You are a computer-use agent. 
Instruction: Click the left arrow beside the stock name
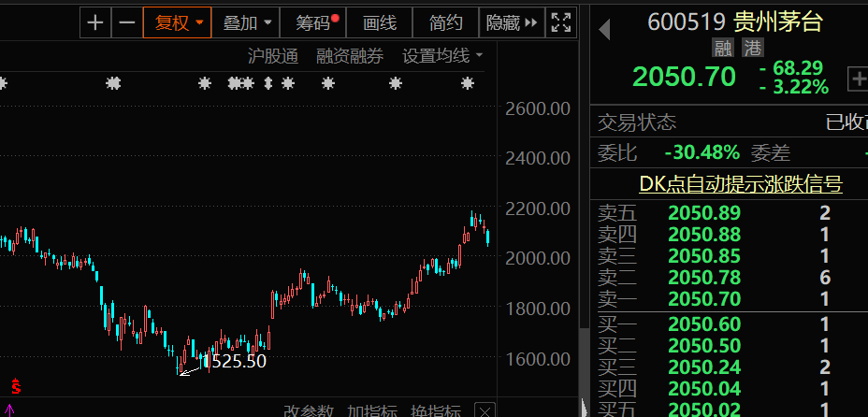pos(604,30)
